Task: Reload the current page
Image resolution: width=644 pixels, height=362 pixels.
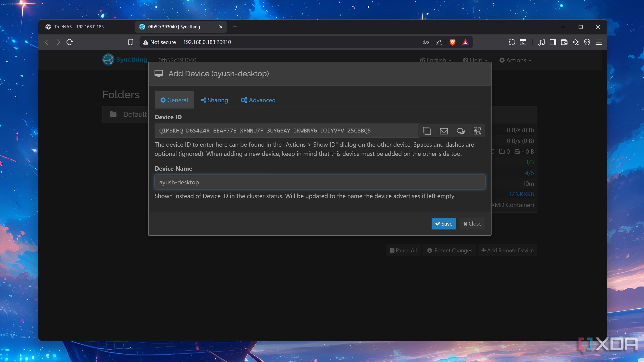Action: click(70, 42)
